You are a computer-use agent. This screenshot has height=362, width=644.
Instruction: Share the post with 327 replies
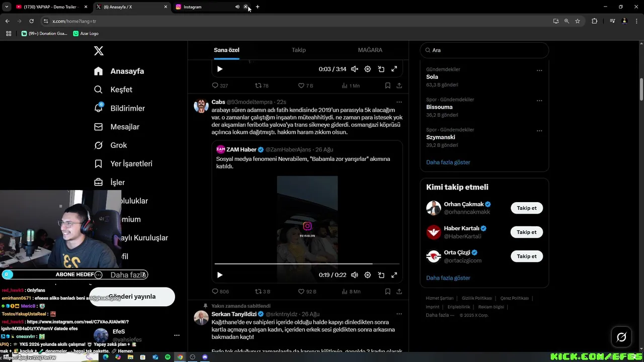pyautogui.click(x=399, y=85)
